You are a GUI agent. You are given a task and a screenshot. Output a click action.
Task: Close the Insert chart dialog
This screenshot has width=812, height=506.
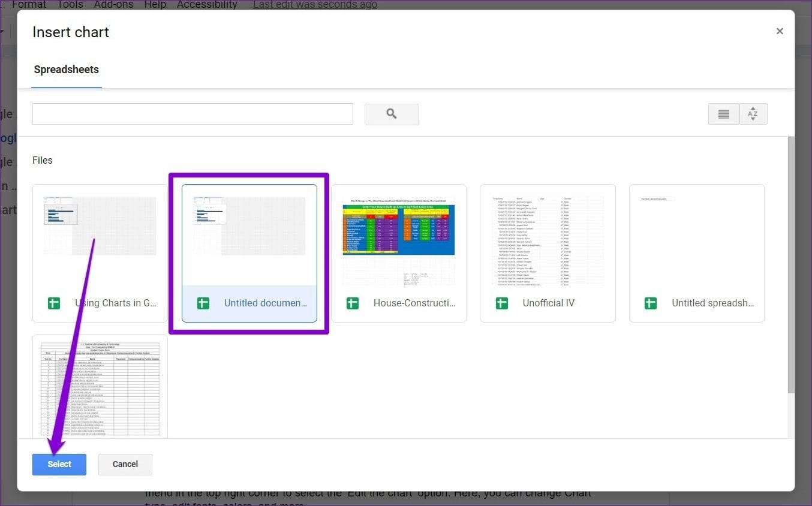coord(780,31)
